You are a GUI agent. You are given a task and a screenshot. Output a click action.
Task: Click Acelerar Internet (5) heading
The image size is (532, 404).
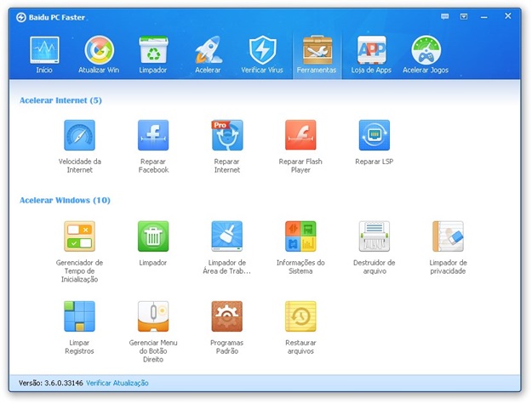coord(60,100)
